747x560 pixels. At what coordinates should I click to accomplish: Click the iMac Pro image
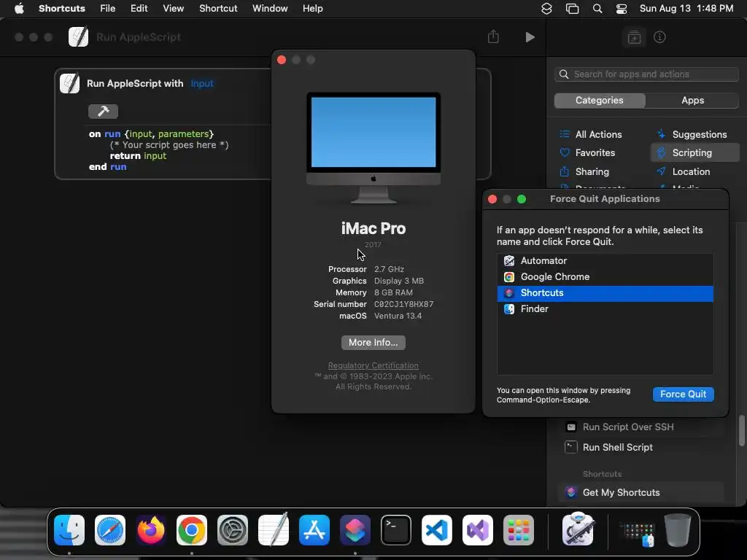(x=373, y=147)
